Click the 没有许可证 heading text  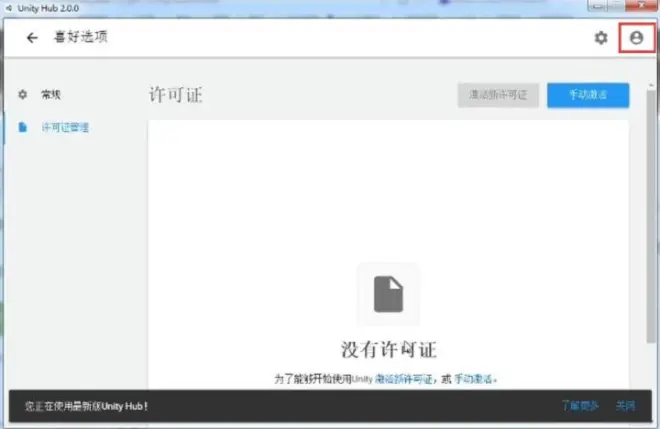[x=389, y=349]
